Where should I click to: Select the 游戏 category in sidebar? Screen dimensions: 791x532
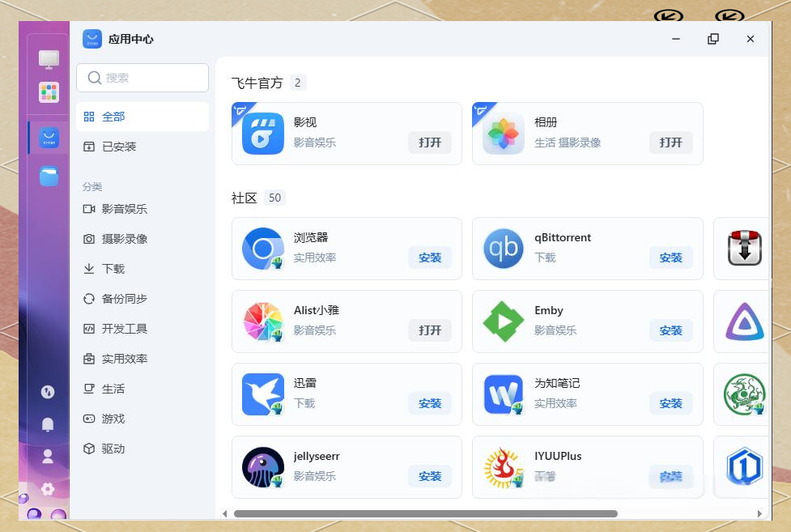point(111,419)
